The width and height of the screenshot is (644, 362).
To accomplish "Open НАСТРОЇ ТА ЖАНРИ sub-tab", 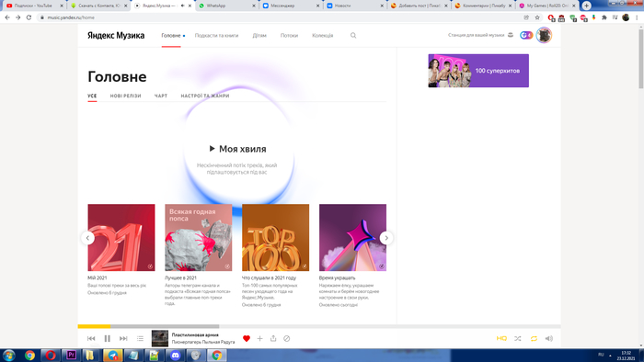I will [205, 96].
